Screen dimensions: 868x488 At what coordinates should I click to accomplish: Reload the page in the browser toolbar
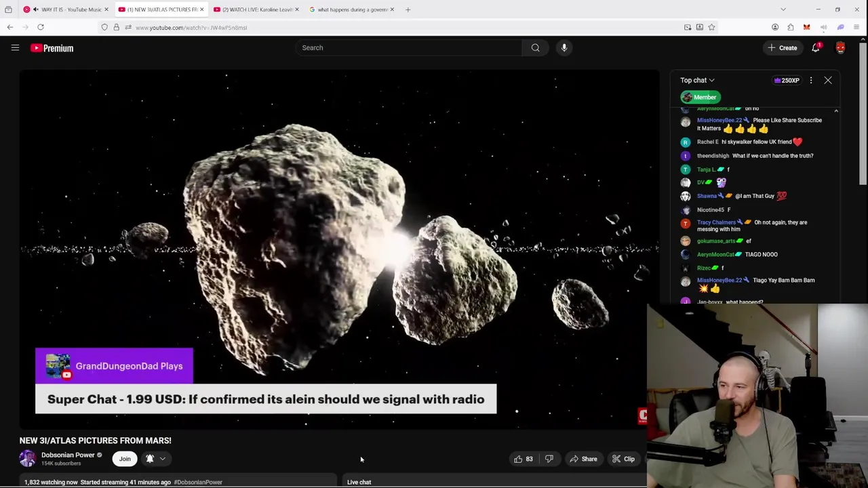41,27
